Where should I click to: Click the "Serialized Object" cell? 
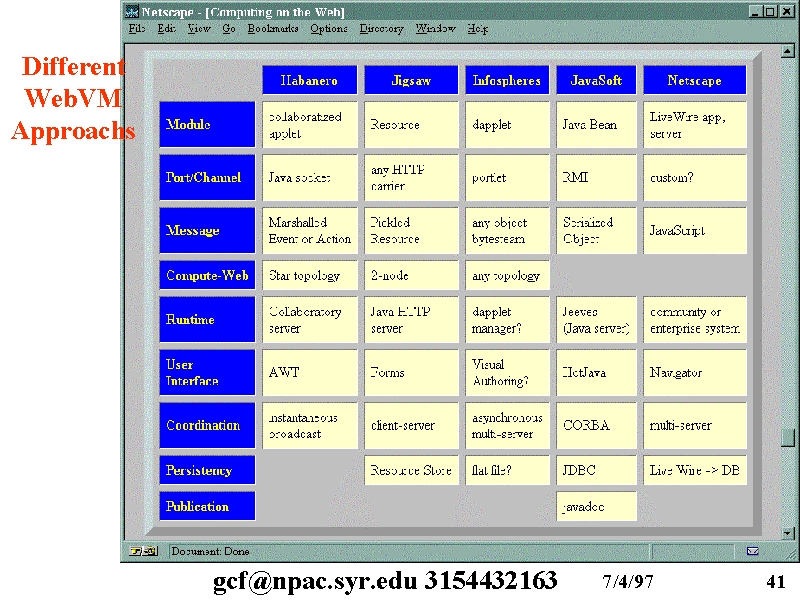click(596, 231)
